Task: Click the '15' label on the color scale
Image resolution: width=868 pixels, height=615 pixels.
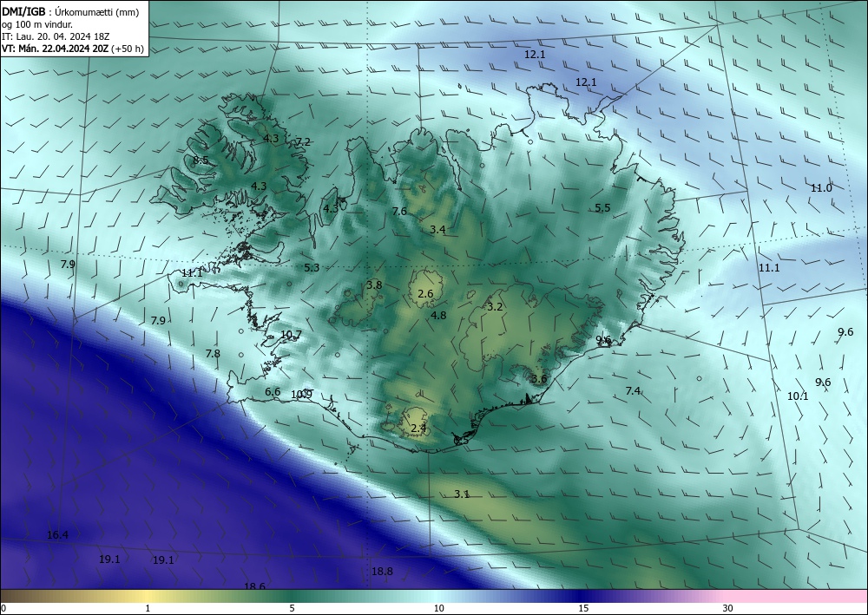Action: click(583, 608)
